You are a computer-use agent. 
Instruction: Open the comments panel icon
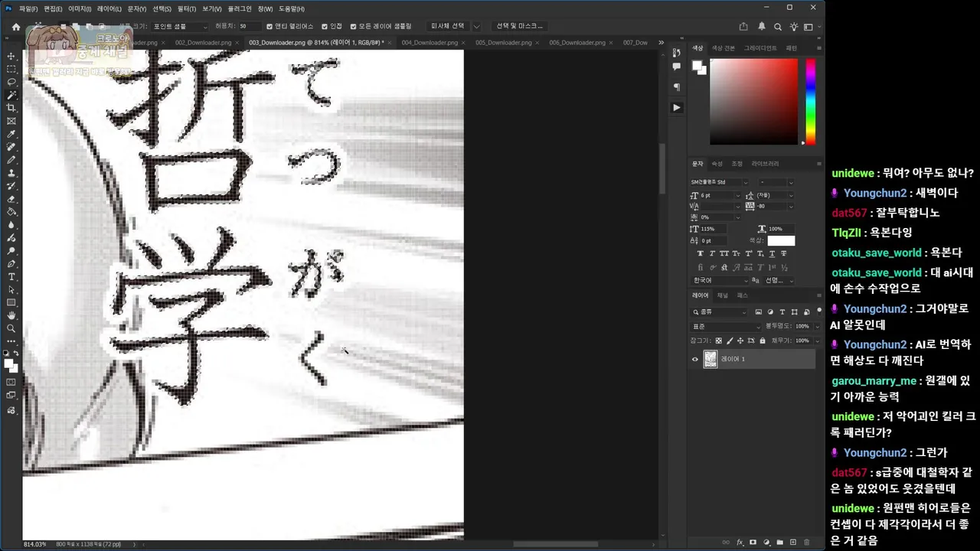(x=676, y=67)
